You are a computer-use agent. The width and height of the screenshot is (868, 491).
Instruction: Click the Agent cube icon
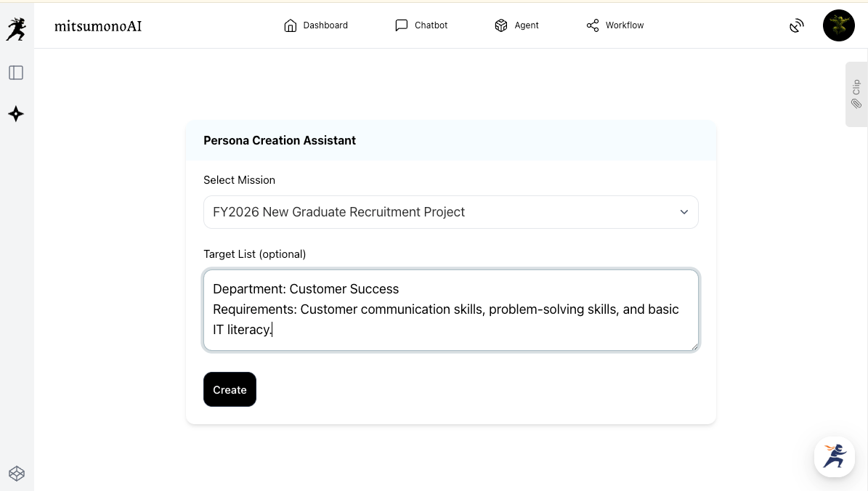(x=501, y=25)
